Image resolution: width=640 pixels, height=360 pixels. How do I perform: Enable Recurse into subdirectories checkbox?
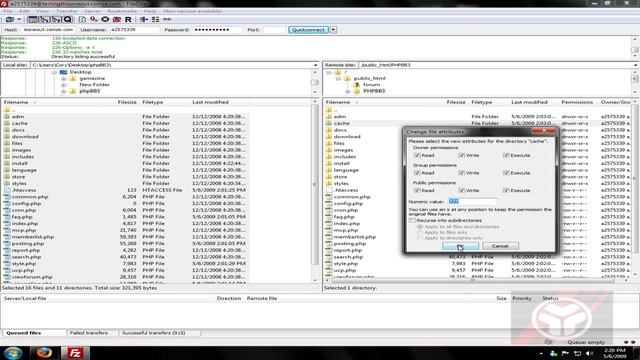[x=412, y=220]
